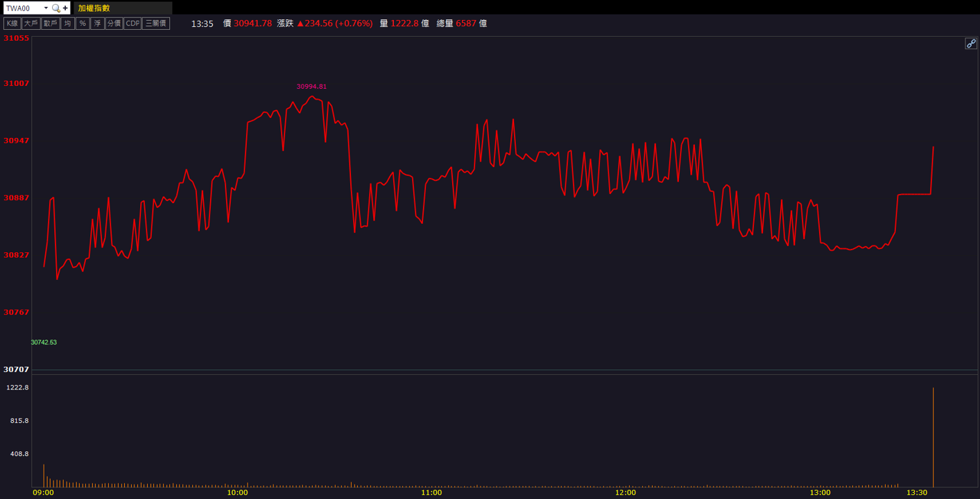
Task: Click the volume value 1222.8 in header
Action: 404,24
